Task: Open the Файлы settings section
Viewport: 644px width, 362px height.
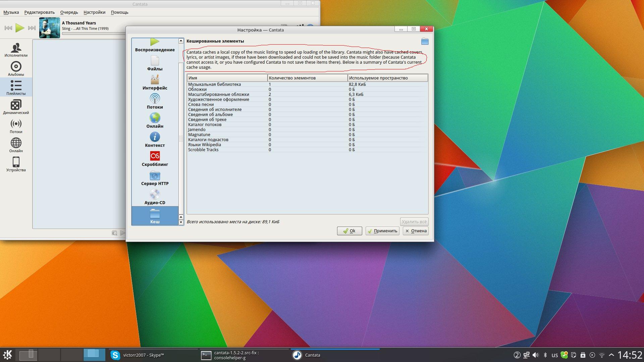Action: click(155, 63)
